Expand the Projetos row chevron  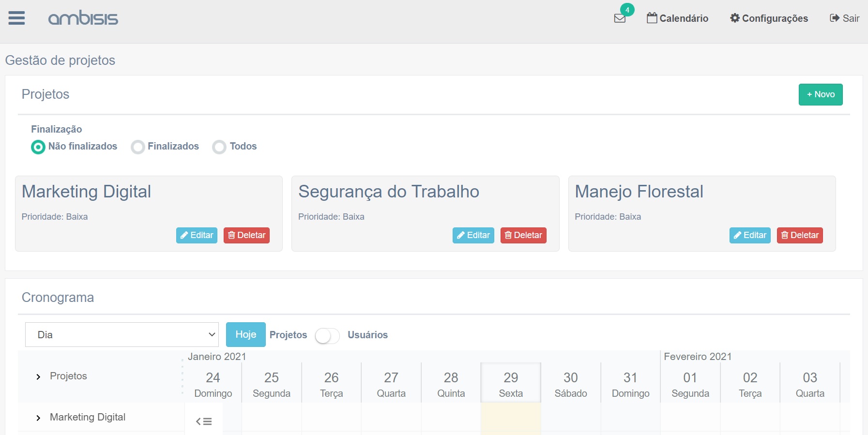tap(38, 377)
